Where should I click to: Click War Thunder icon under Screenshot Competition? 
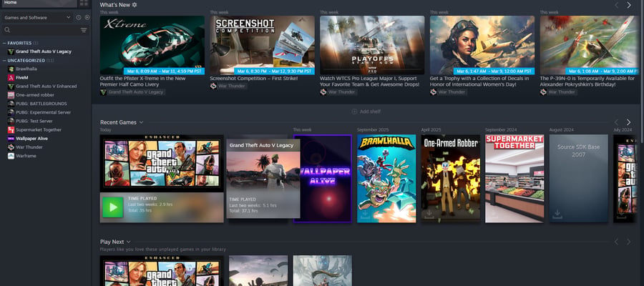(x=213, y=87)
